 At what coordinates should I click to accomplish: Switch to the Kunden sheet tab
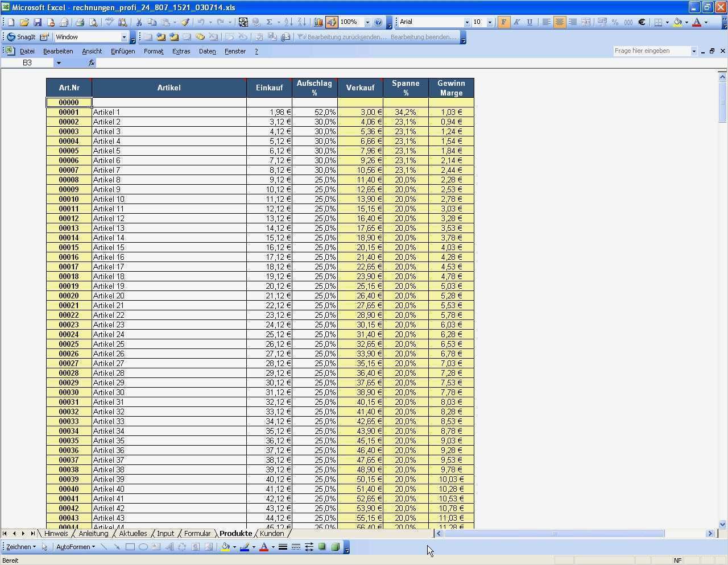coord(272,533)
